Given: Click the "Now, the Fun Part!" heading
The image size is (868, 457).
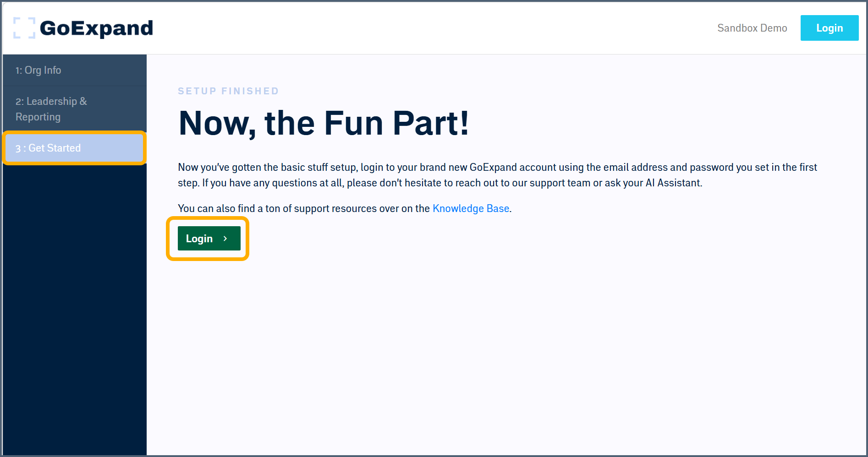Looking at the screenshot, I should coord(324,123).
